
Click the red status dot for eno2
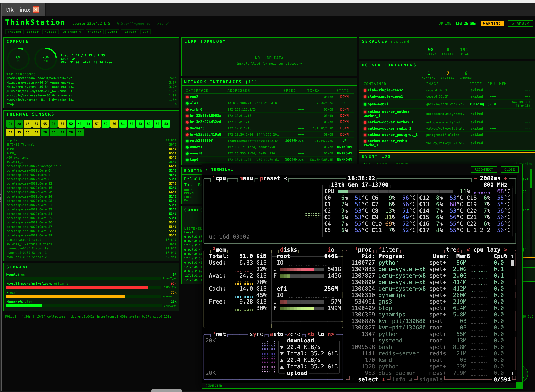click(187, 97)
